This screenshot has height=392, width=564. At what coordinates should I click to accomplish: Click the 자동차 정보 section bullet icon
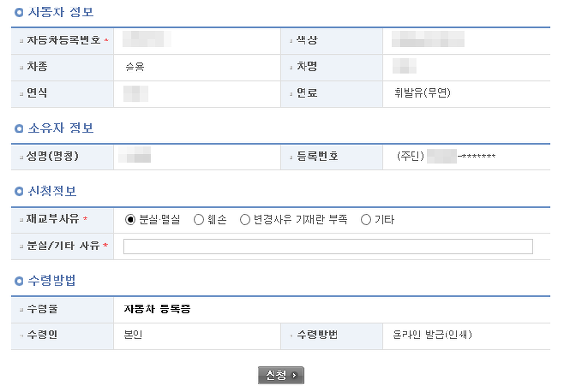point(19,12)
